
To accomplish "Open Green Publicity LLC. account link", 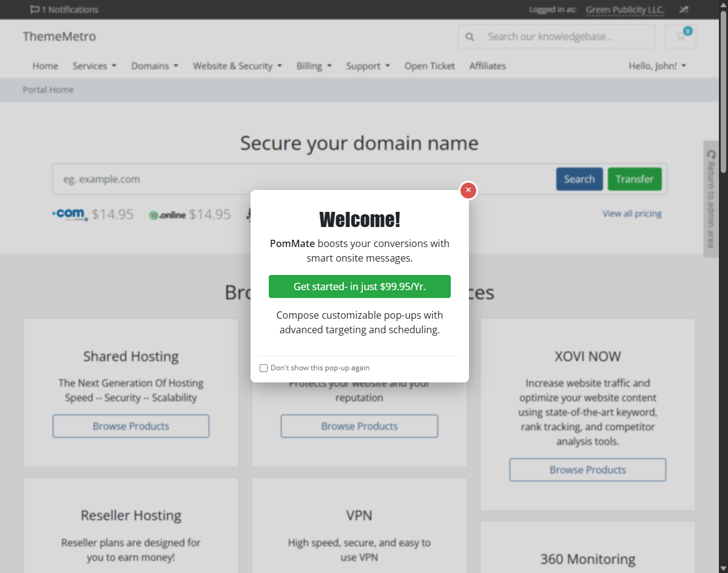I will click(625, 10).
